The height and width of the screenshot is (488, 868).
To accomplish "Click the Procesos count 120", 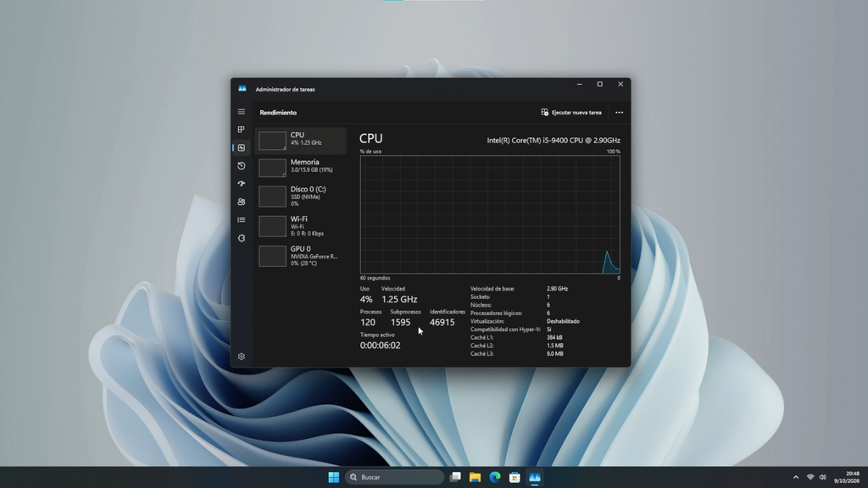I will (368, 323).
